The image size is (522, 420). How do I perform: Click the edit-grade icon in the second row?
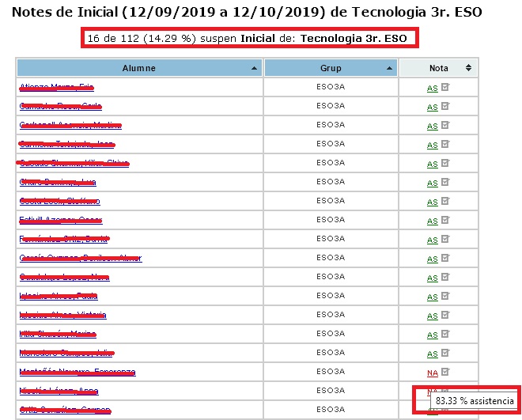445,106
